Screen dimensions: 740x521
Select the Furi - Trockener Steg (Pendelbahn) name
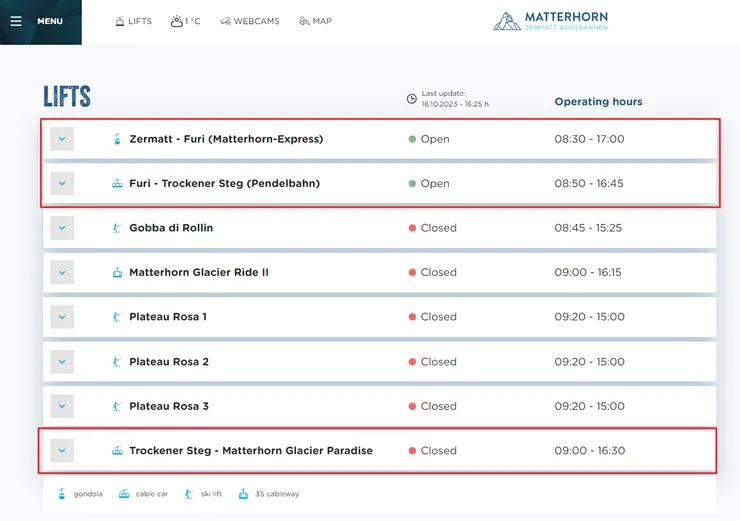(225, 184)
